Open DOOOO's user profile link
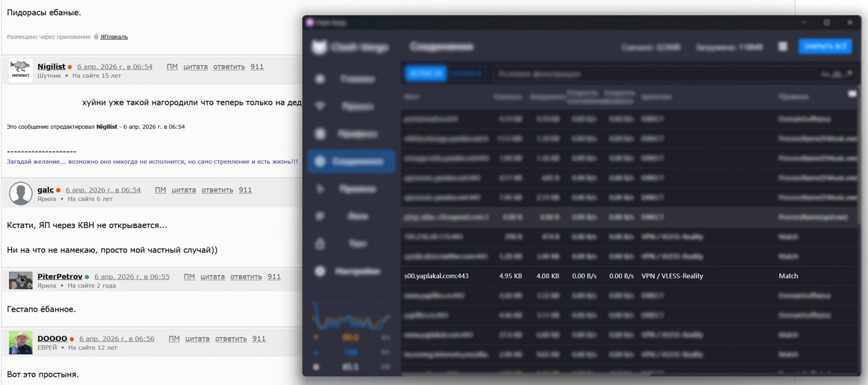This screenshot has height=385, width=868. tap(52, 339)
